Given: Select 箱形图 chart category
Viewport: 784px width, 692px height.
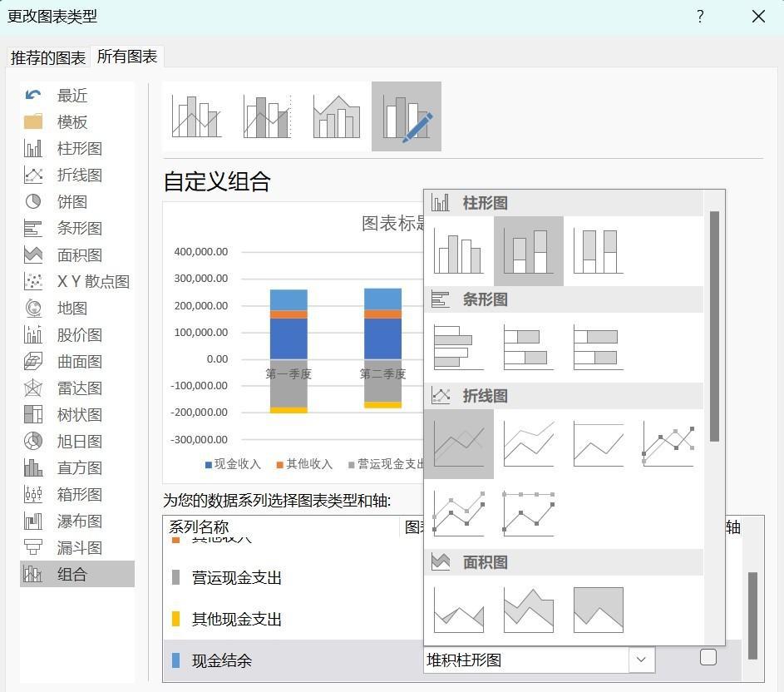Looking at the screenshot, I should coord(77,494).
